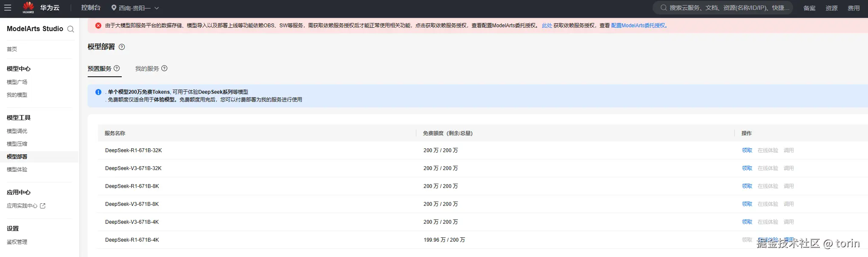Select the DeepSeek-R1-671B-8K service name
The height and width of the screenshot is (257, 868).
tap(132, 186)
